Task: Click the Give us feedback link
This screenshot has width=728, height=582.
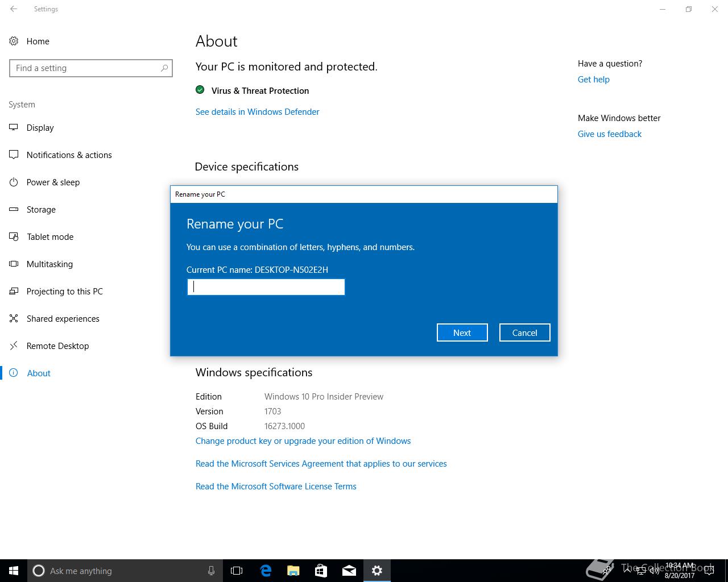Action: point(609,134)
